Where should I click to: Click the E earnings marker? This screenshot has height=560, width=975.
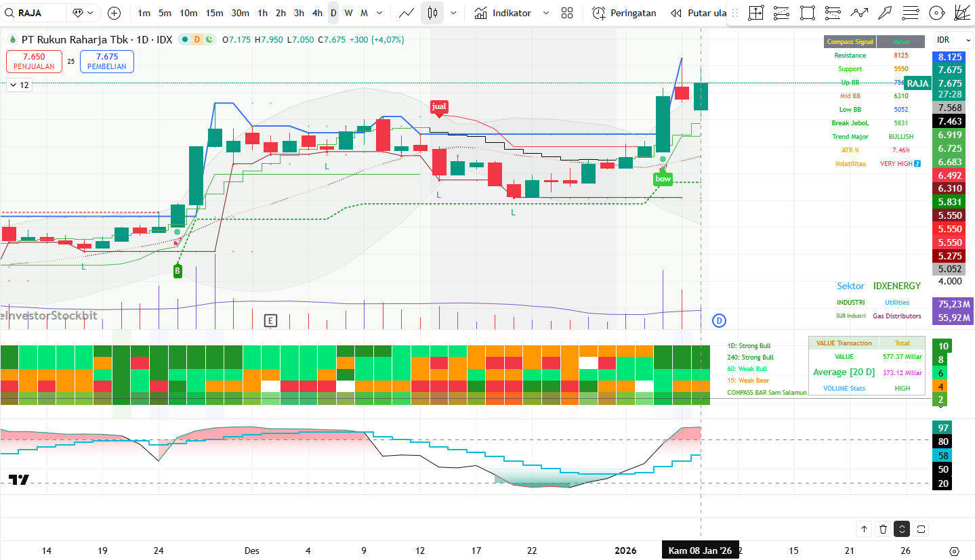click(x=271, y=320)
